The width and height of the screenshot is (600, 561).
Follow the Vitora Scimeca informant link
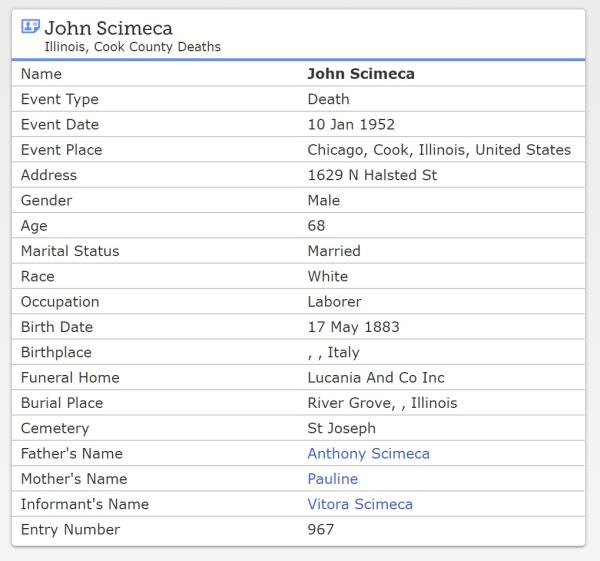point(360,504)
